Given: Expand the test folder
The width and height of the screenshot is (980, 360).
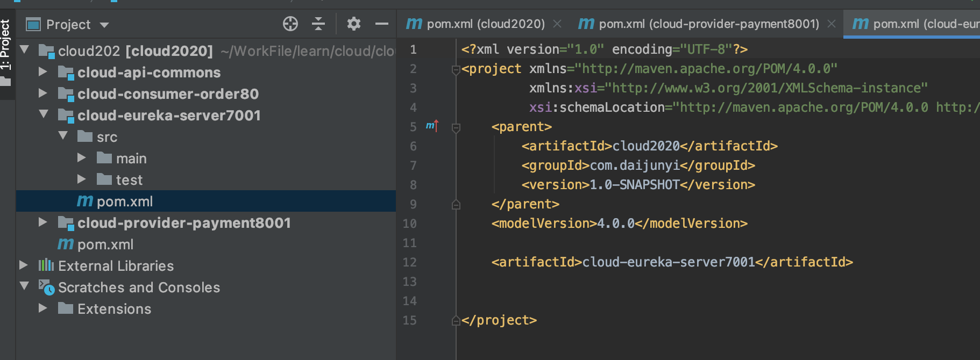Looking at the screenshot, I should [82, 179].
